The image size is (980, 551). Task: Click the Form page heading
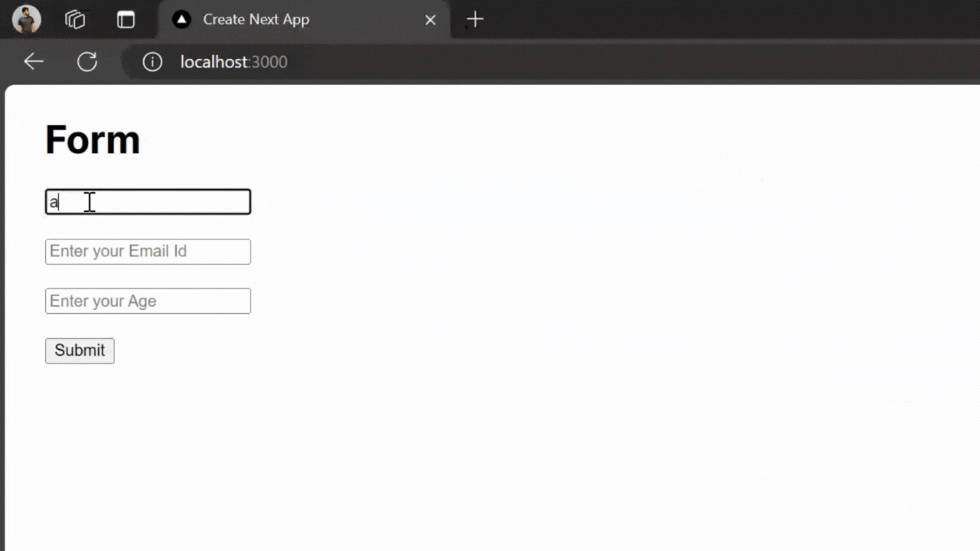tap(92, 139)
